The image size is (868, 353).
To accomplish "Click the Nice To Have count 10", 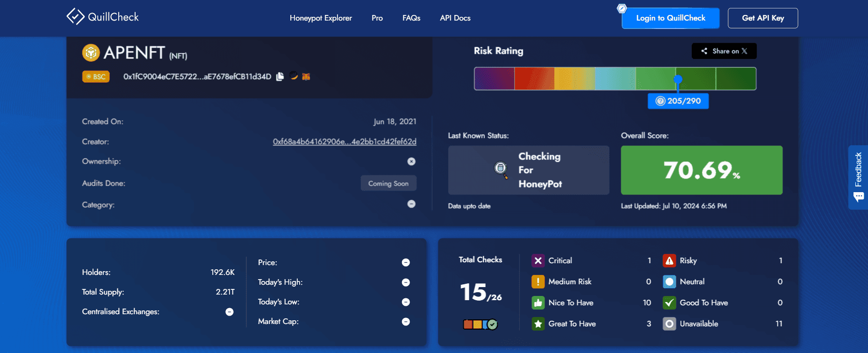I will (647, 303).
